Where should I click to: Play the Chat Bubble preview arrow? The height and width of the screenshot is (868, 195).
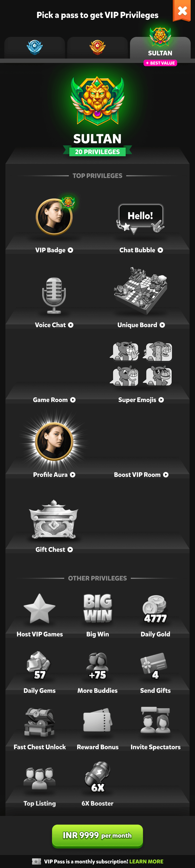point(160,250)
